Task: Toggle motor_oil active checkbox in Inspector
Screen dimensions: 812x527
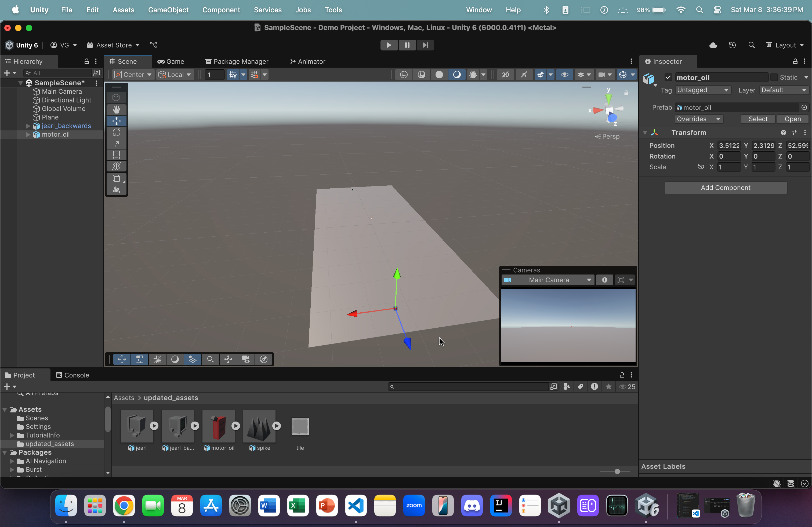Action: pyautogui.click(x=668, y=77)
